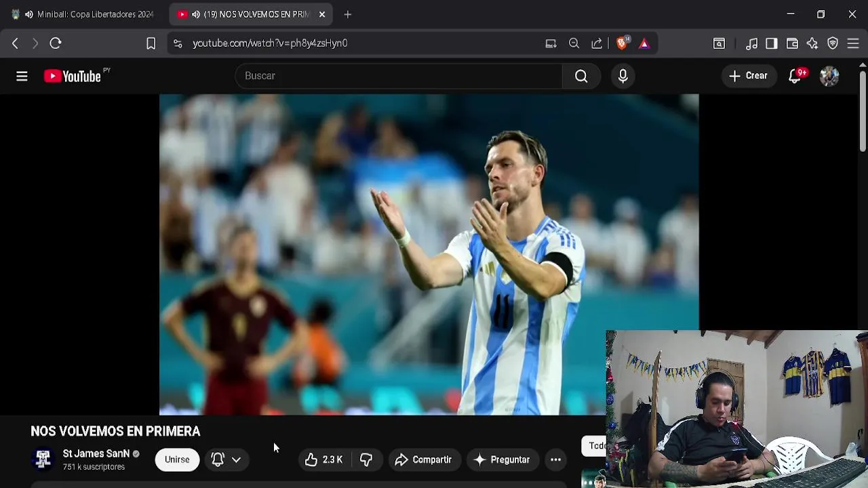Expand the subscription notification bell dropdown

pyautogui.click(x=226, y=460)
